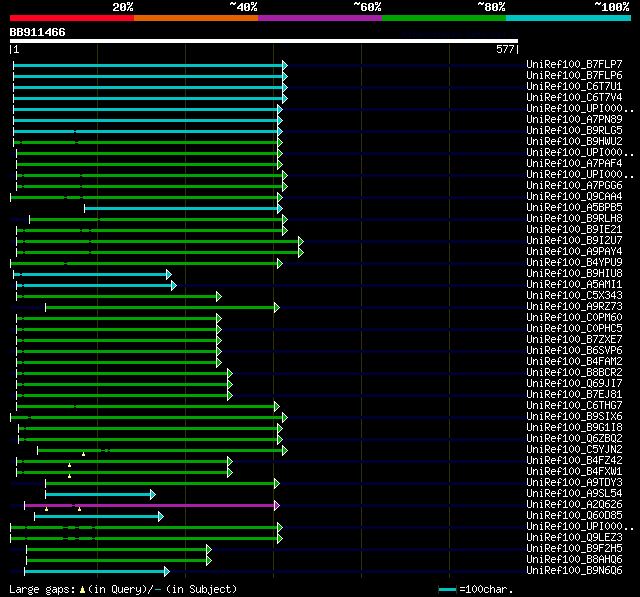Open hit UniRef100_C6T7V4
Viewport: 640px width, 597px height.
point(574,98)
